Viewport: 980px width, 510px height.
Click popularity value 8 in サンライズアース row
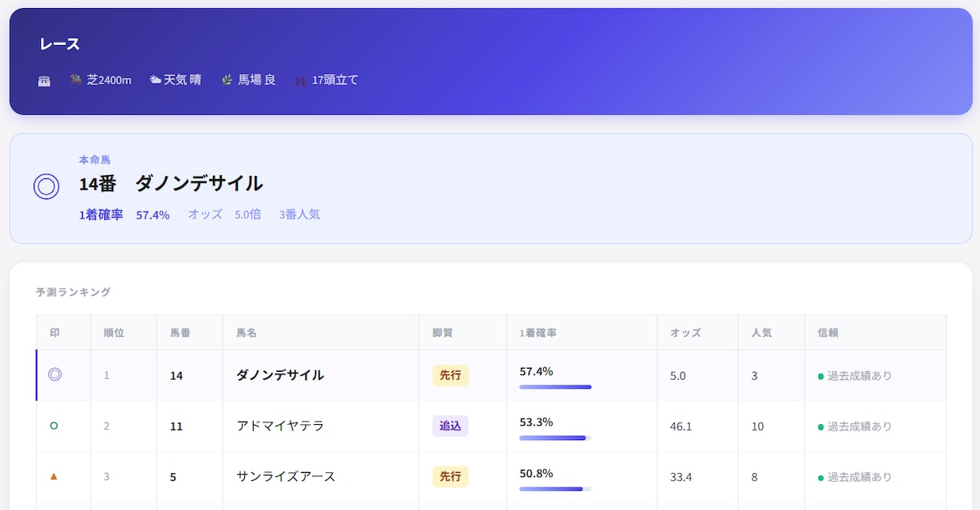coord(754,477)
